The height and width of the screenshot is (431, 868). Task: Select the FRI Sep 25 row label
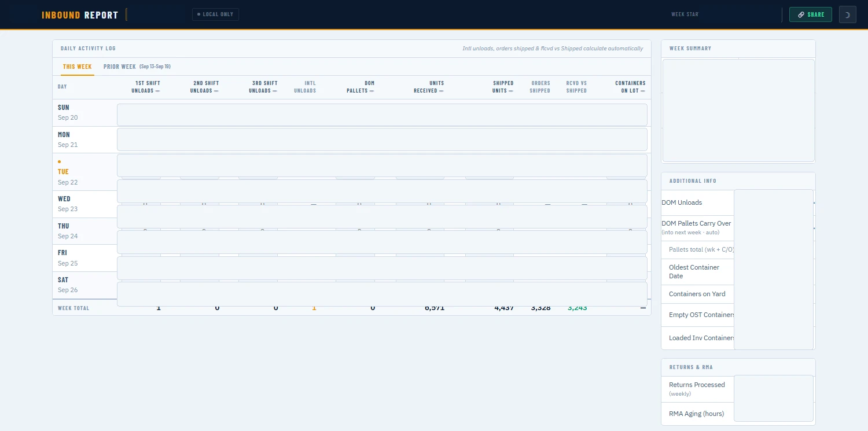(68, 258)
